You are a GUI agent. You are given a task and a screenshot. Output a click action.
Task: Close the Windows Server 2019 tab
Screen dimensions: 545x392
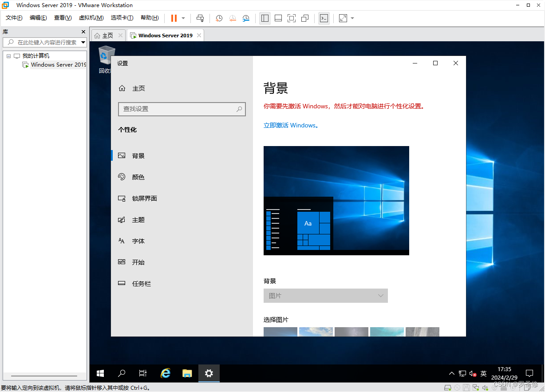coord(199,36)
